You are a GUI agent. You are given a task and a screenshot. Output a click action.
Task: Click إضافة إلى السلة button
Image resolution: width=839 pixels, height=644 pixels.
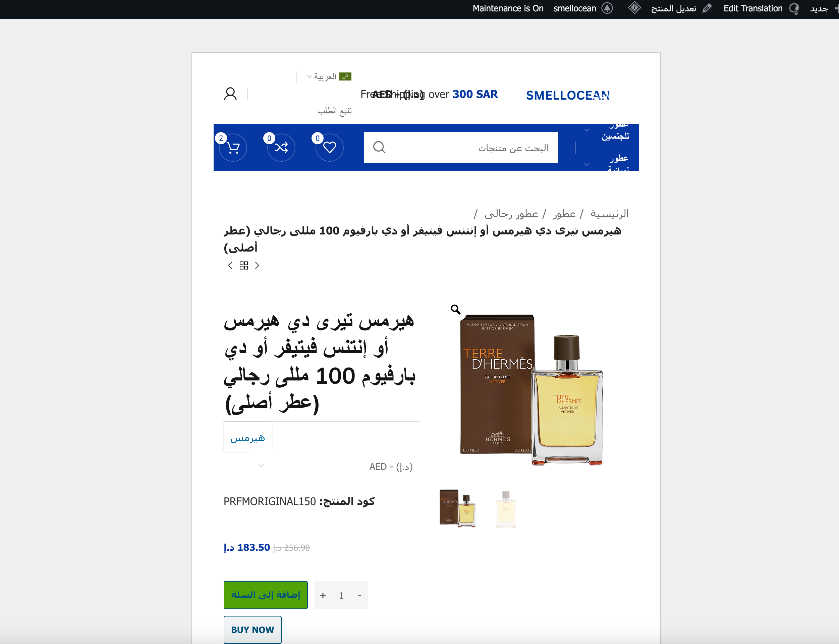click(266, 595)
